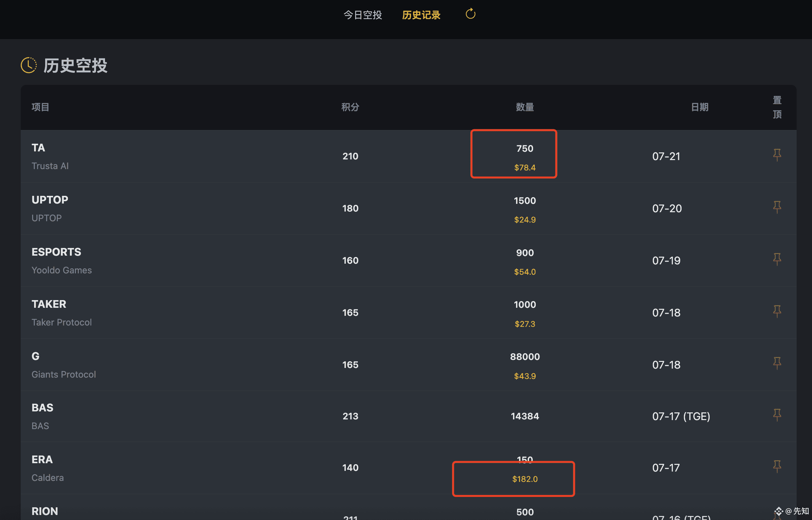Click the clock icon beside 历史空投 title

point(28,65)
